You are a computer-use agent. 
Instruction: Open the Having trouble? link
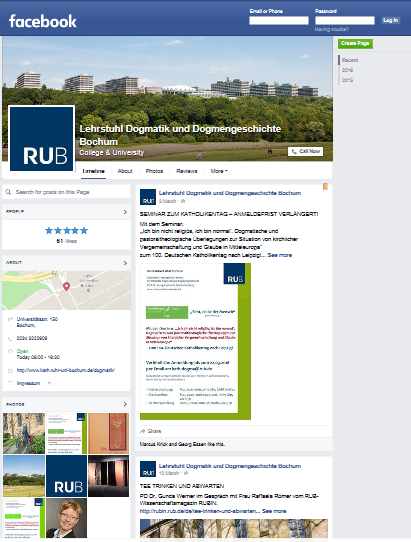(331, 29)
